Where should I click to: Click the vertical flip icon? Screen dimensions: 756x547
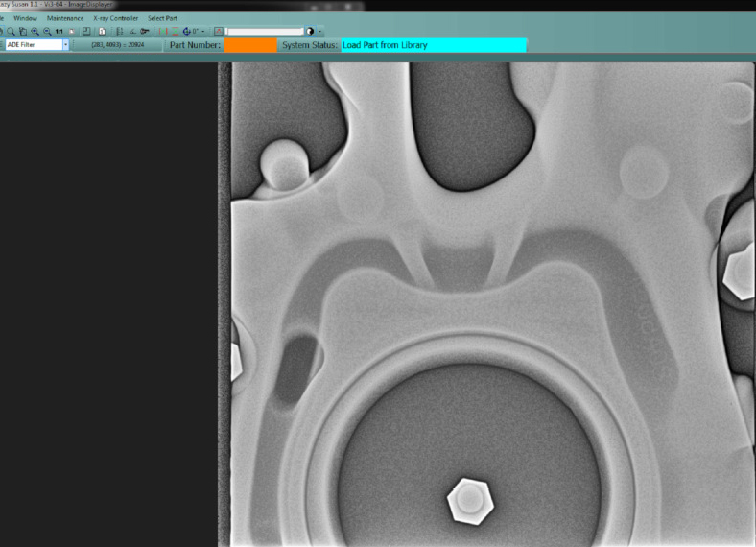coord(174,31)
